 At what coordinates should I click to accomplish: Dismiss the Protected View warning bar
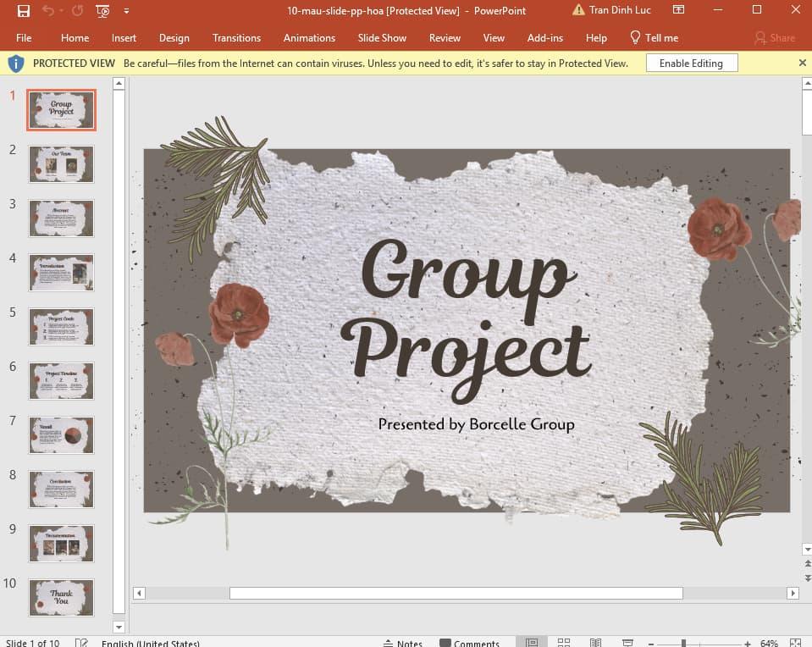point(801,62)
